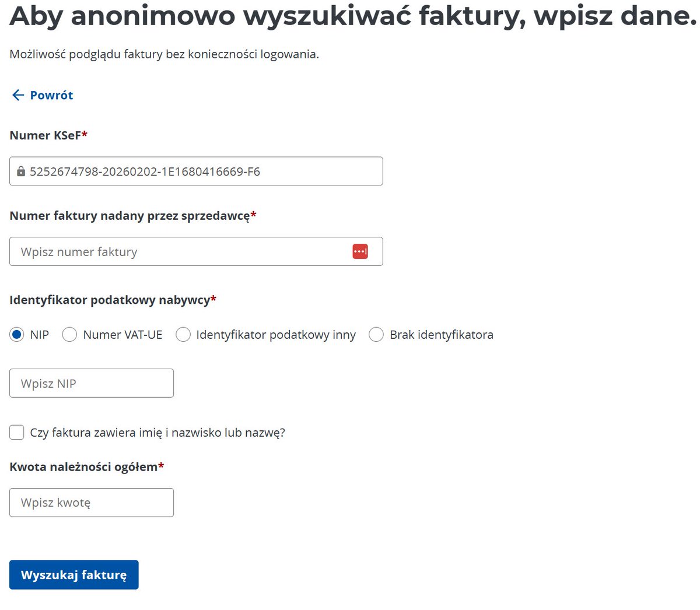Go back via the Powrót link
This screenshot has height=610, width=700.
pos(51,95)
